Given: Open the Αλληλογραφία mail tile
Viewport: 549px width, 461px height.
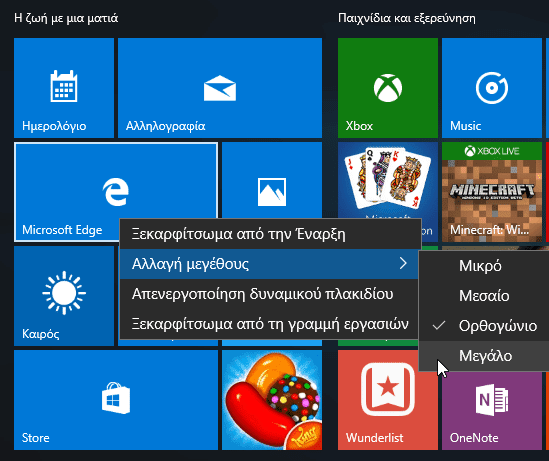Looking at the screenshot, I should (220, 88).
